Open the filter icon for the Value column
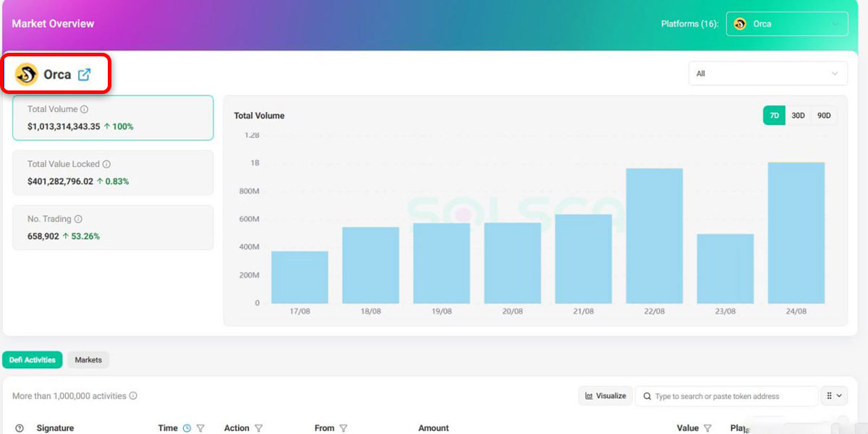The width and height of the screenshot is (868, 434). 707,428
